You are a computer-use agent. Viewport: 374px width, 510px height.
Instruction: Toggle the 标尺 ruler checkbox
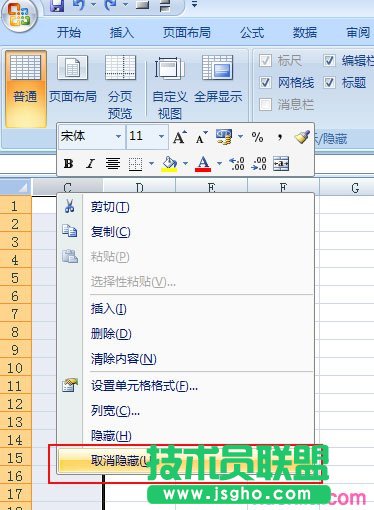click(x=265, y=61)
